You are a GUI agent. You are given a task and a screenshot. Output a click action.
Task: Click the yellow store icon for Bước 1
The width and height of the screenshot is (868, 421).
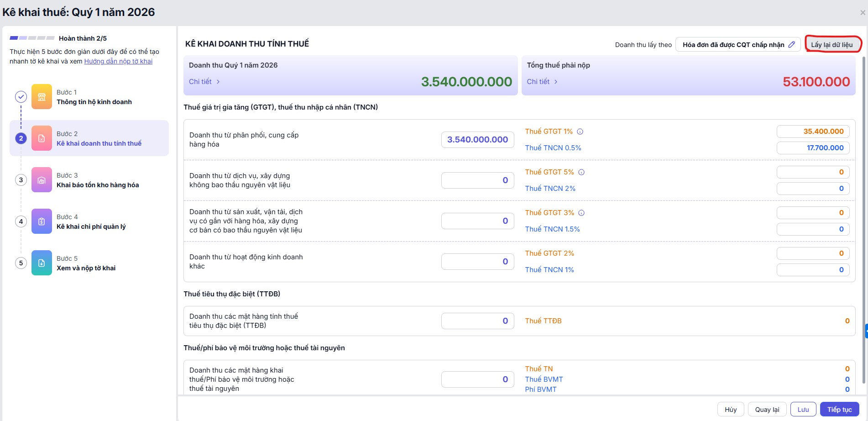[x=42, y=97]
